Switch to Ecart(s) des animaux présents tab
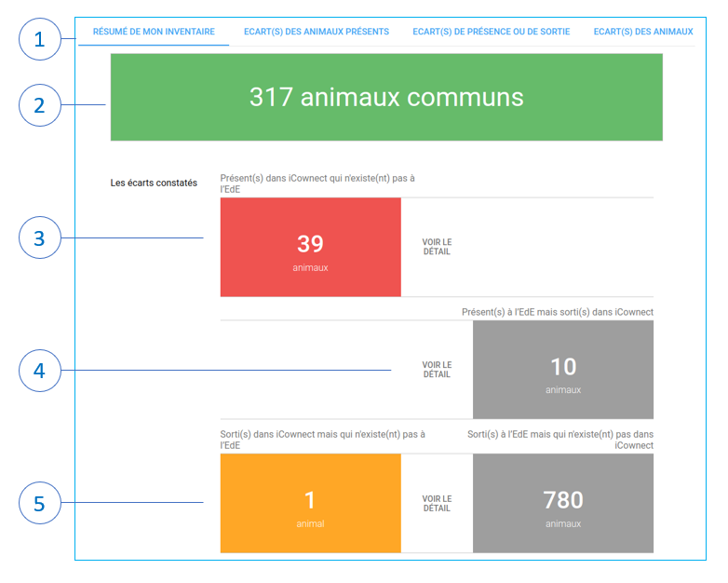Viewport: 728px width, 583px height. tap(317, 32)
